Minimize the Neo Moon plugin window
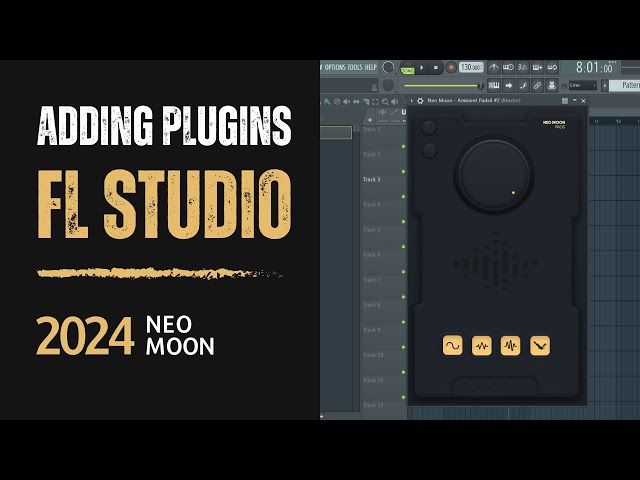Image resolution: width=640 pixels, height=480 pixels. (x=575, y=100)
